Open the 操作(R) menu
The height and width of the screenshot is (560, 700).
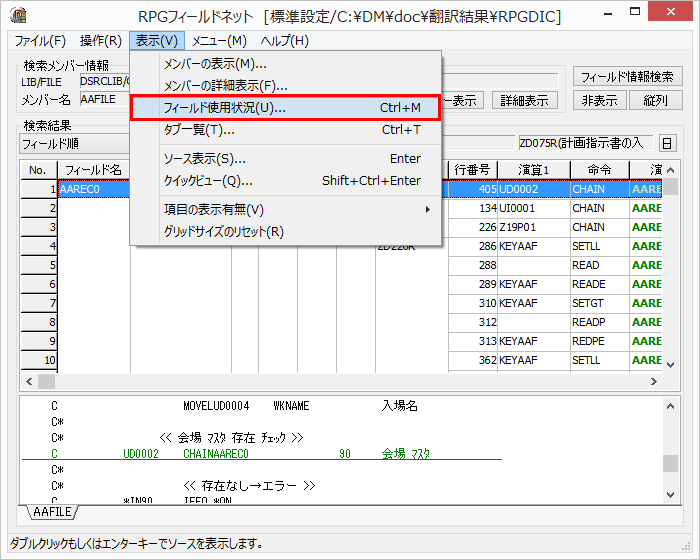[101, 41]
